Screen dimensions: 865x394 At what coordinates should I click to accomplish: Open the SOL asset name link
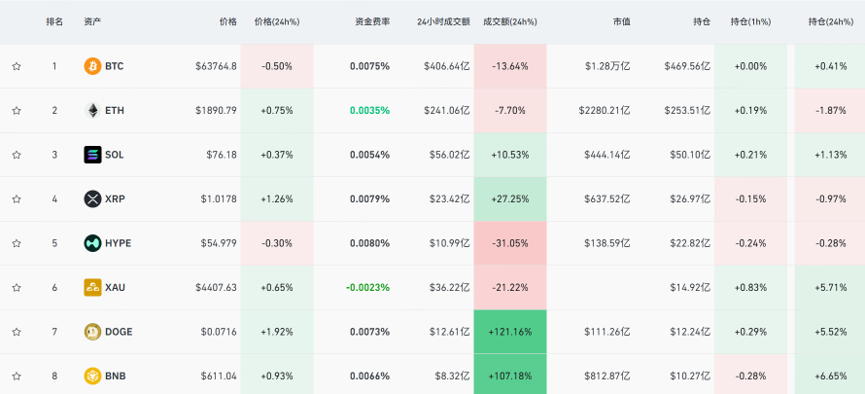click(x=114, y=155)
